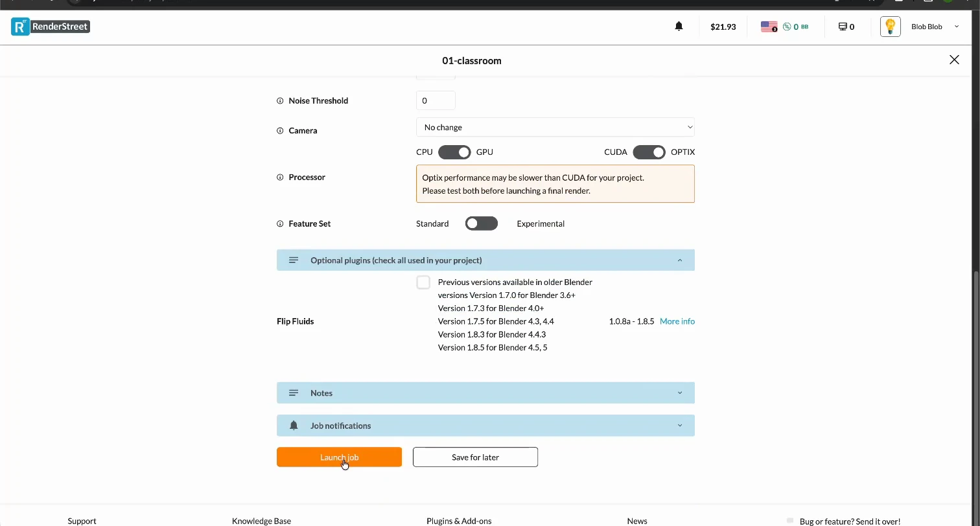Open the Knowledge Base footer link

point(261,521)
